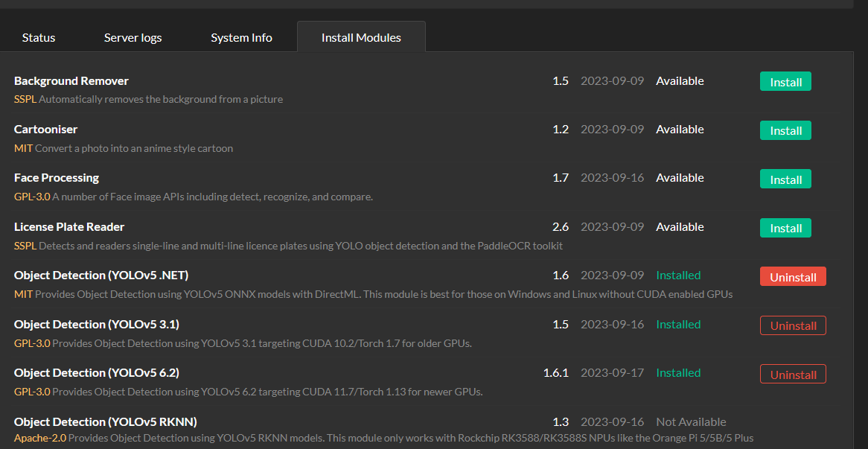Click the Face Processing APIs description
The height and width of the screenshot is (449, 868).
pyautogui.click(x=213, y=197)
